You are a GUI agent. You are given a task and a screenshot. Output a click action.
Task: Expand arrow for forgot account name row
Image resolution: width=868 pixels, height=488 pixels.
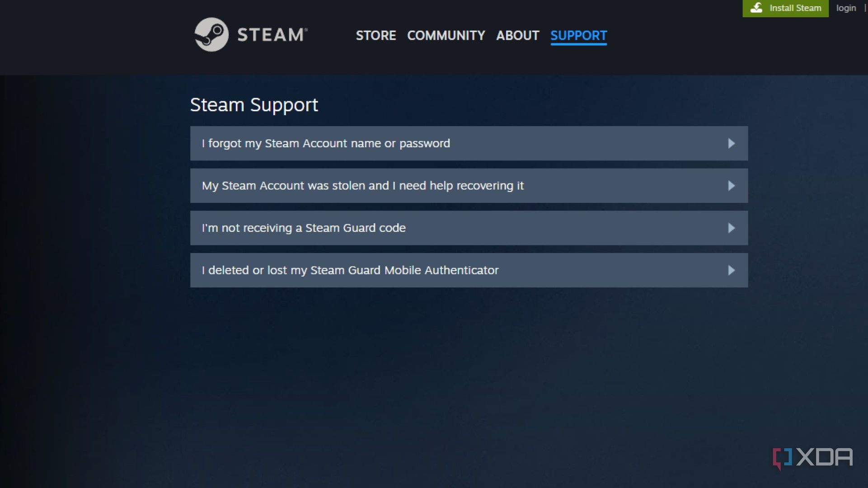pos(731,143)
